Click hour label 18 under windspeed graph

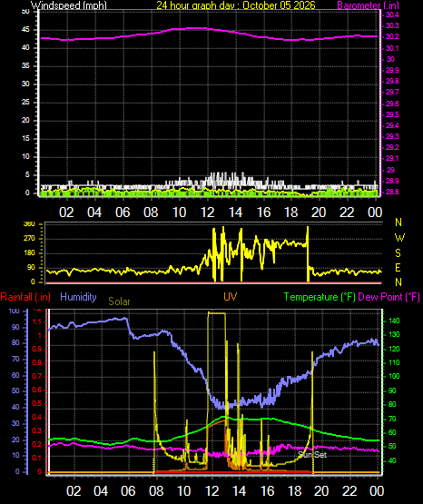(x=291, y=212)
